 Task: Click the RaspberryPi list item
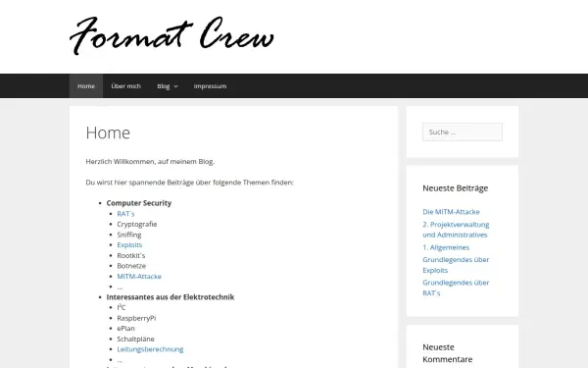136,318
